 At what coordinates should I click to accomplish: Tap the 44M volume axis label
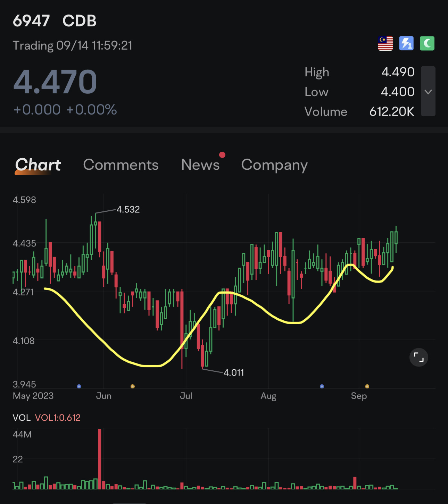pos(22,434)
